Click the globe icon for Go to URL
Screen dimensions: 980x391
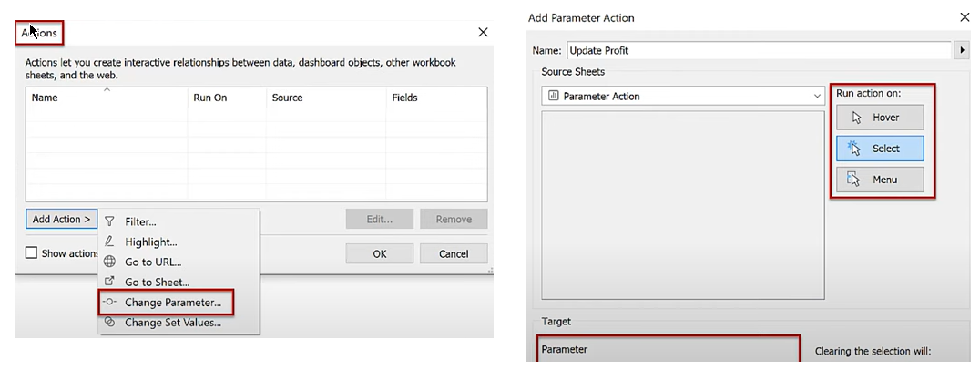click(x=109, y=262)
